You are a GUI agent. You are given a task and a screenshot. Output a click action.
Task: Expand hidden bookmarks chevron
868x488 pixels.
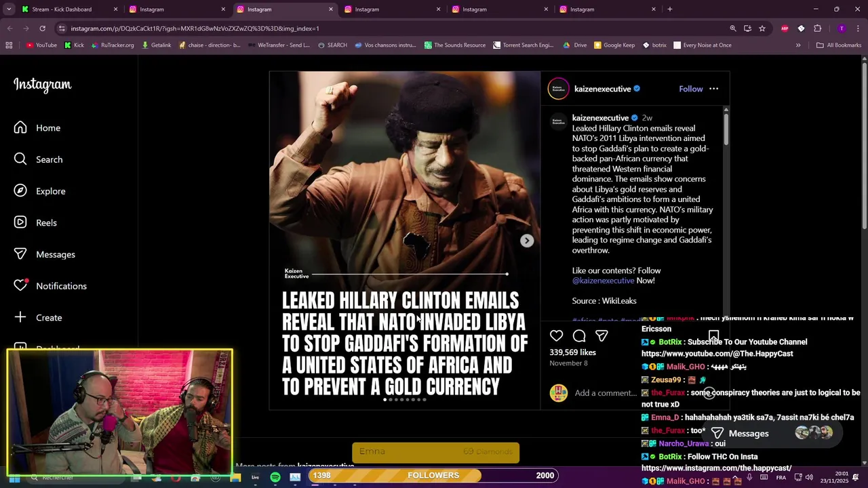click(798, 45)
